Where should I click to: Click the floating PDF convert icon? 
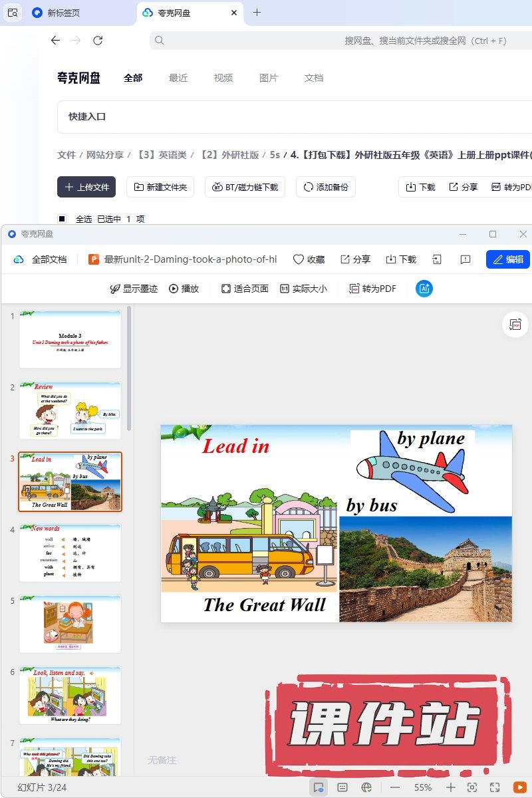(x=515, y=325)
